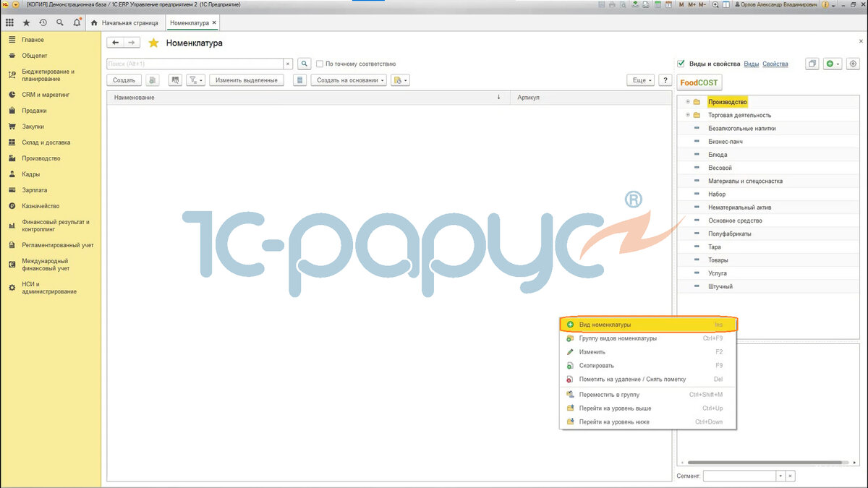Click the find-in-list icon in toolbar

coord(175,80)
